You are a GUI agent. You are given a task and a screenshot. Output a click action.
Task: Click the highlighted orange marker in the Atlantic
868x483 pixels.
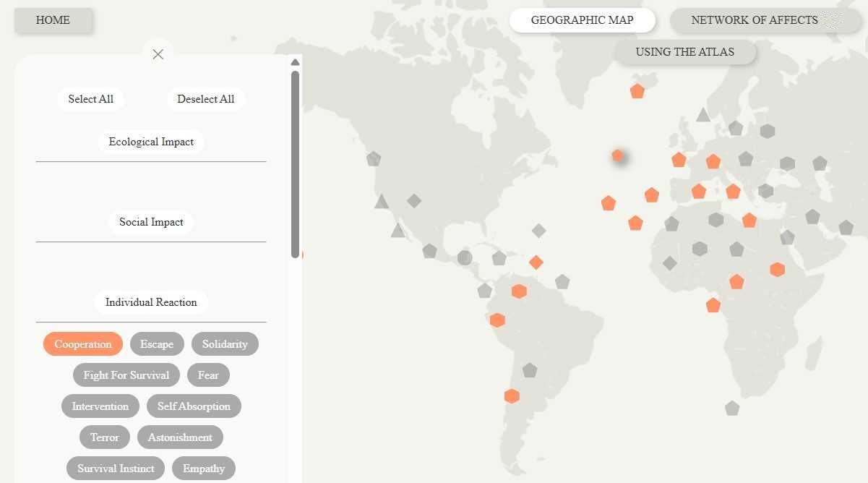point(618,155)
